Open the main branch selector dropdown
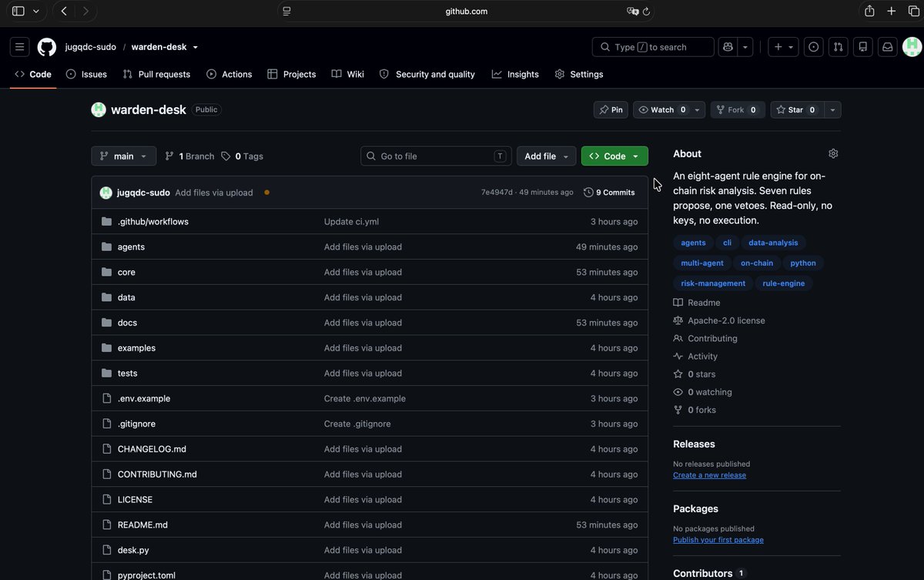924x580 pixels. point(124,156)
